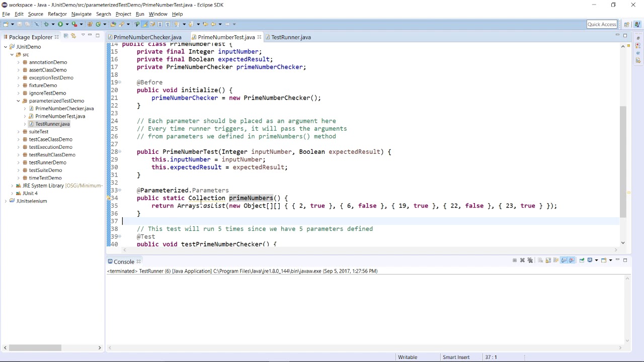
Task: Disable Show Console When Standard Error Changes
Action: 571,260
